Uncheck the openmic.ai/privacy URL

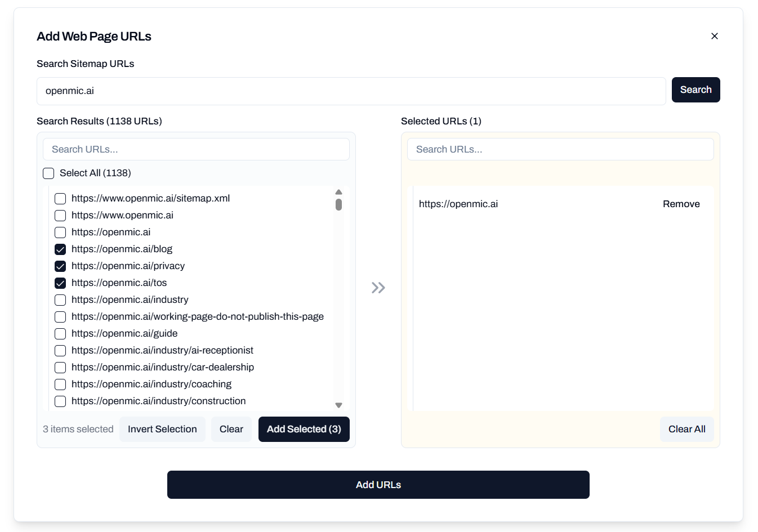[60, 266]
